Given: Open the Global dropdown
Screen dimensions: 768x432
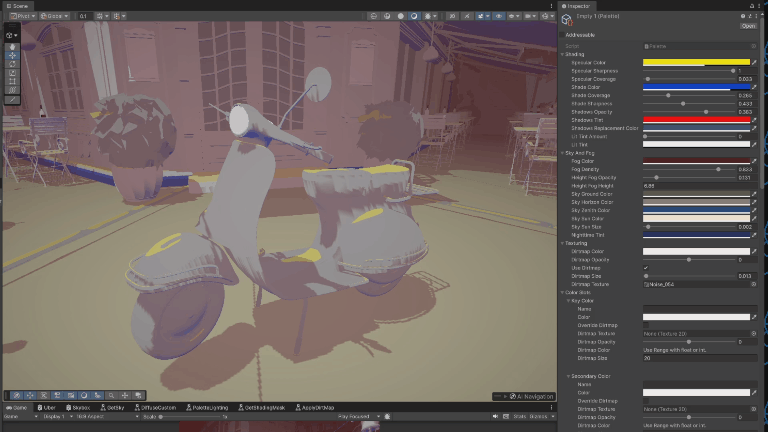Looking at the screenshot, I should [54, 16].
